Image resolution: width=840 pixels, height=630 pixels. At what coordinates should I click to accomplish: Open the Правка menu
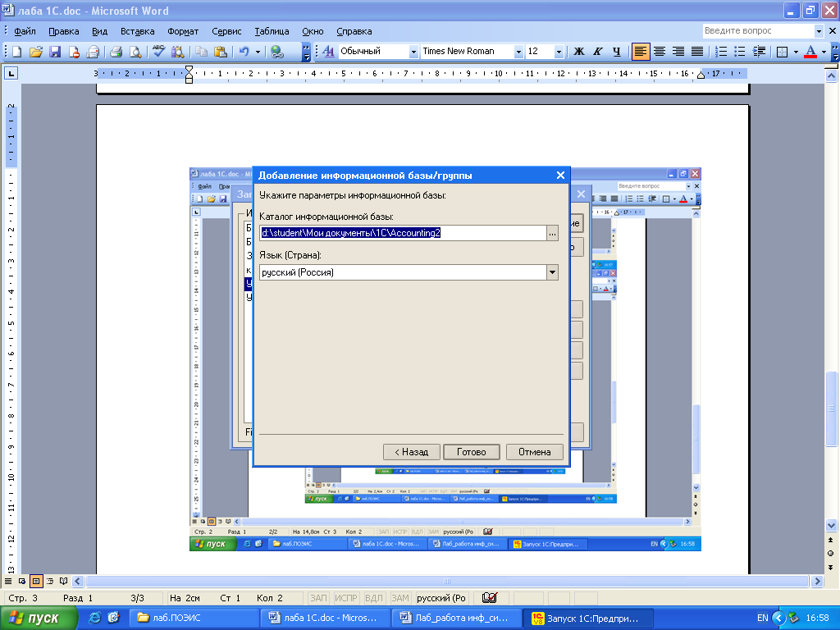(64, 31)
